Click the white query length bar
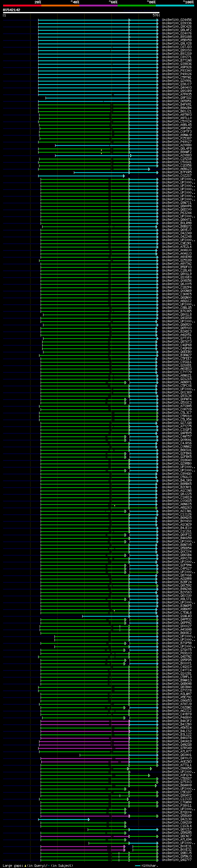Screen dimensions: 197x868 (x=81, y=13)
